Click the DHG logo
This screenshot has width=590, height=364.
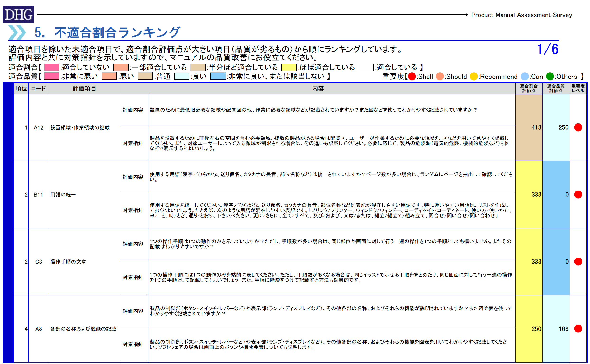pyautogui.click(x=18, y=14)
